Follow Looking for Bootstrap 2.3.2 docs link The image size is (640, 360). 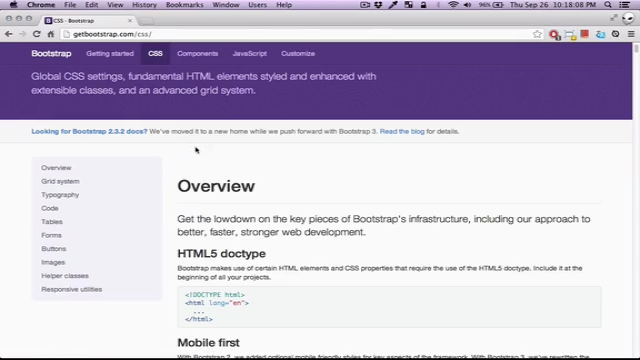click(89, 131)
